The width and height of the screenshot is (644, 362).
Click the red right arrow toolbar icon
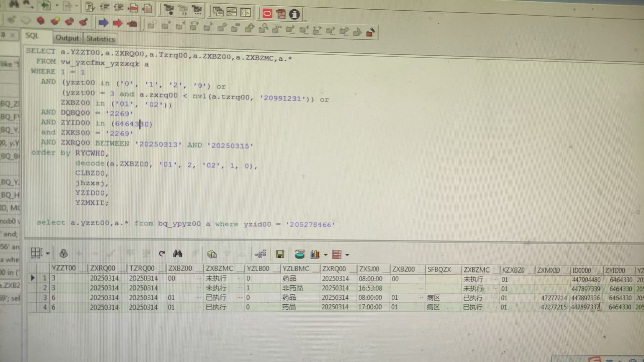(118, 23)
